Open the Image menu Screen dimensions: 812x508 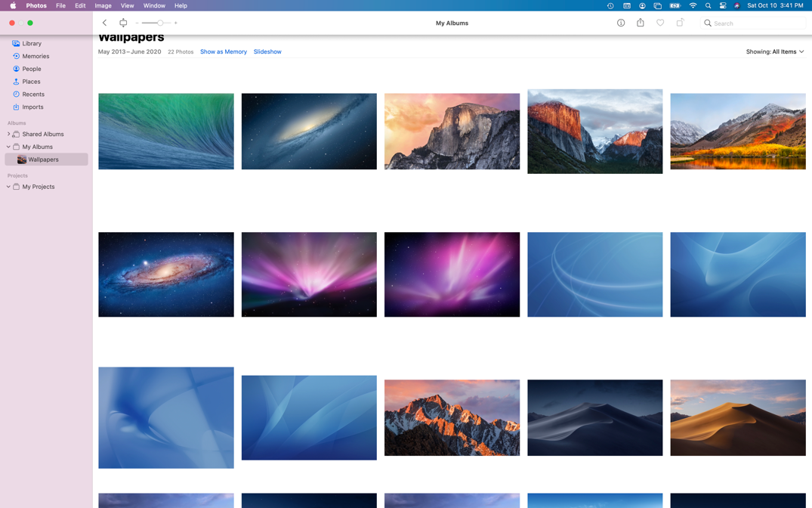[x=103, y=6]
